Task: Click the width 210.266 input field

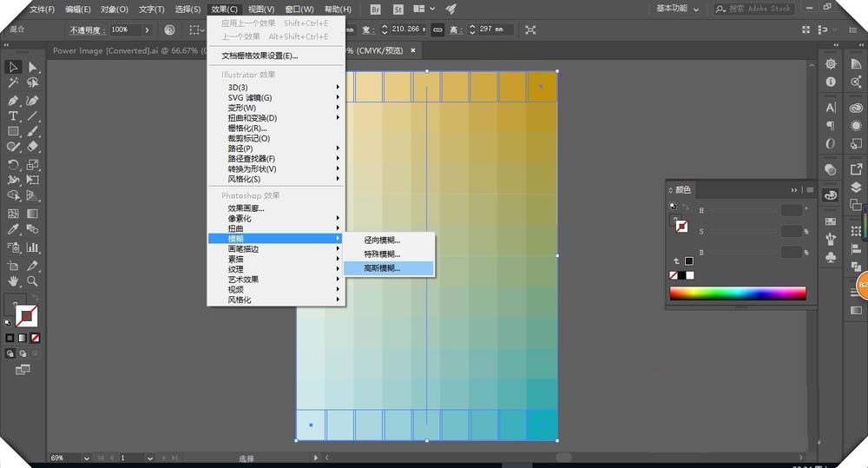Action: [x=409, y=30]
